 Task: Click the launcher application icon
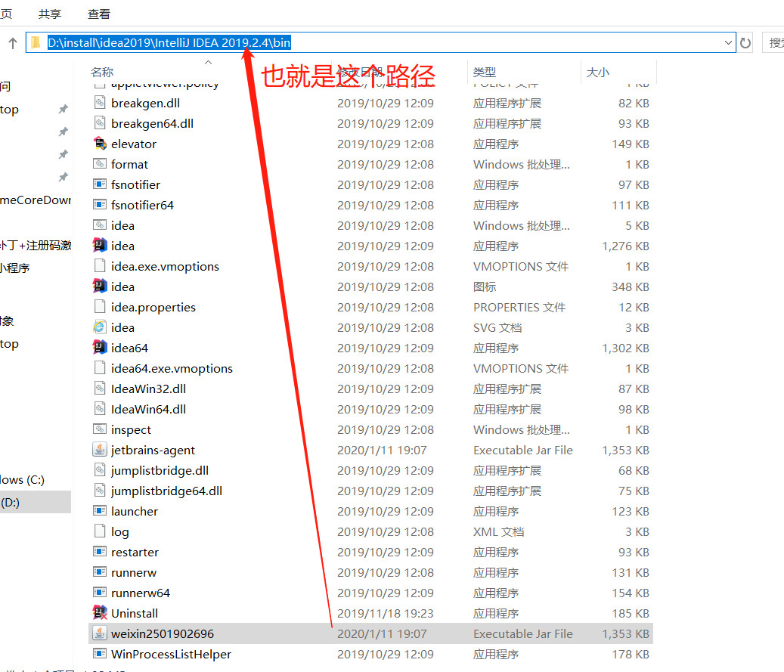tap(100, 511)
